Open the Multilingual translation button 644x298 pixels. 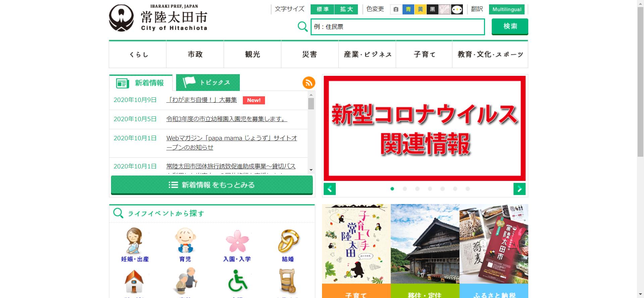(x=507, y=9)
